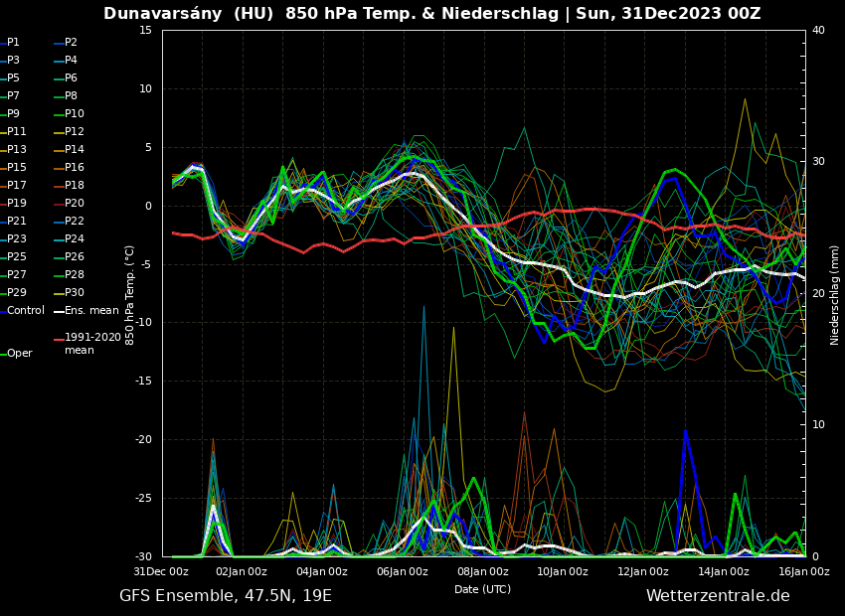Image resolution: width=845 pixels, height=616 pixels.
Task: Select the 10Jan 00z date label
Action: [x=563, y=572]
